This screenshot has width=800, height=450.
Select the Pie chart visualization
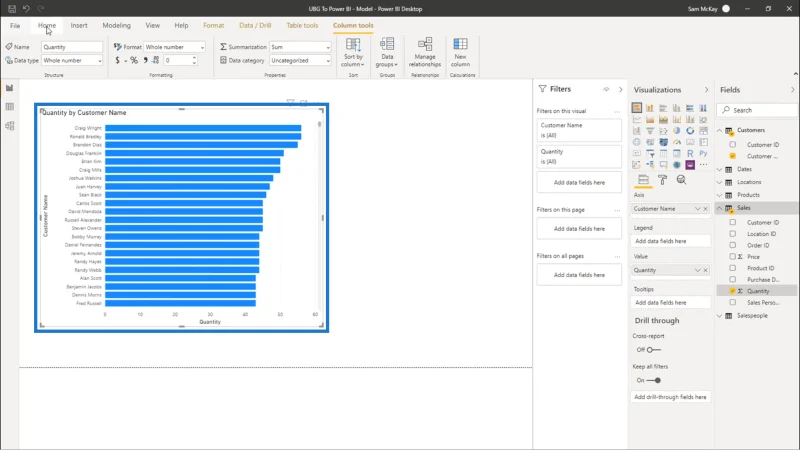click(677, 131)
